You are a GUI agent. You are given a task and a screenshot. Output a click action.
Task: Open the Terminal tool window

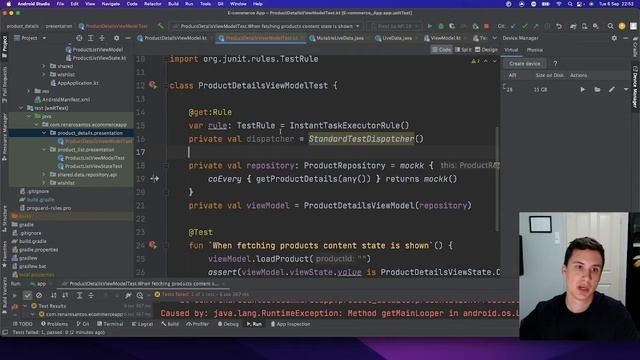[111, 324]
